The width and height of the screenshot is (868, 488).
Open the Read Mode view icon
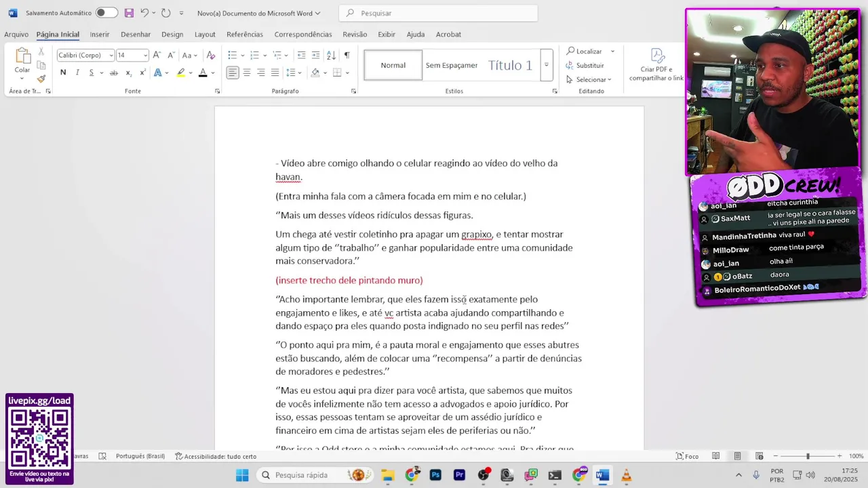point(715,456)
